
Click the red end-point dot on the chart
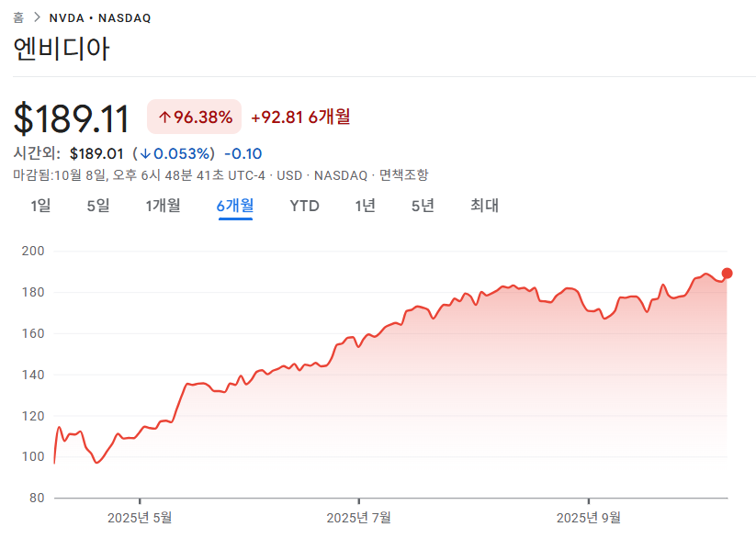click(727, 273)
